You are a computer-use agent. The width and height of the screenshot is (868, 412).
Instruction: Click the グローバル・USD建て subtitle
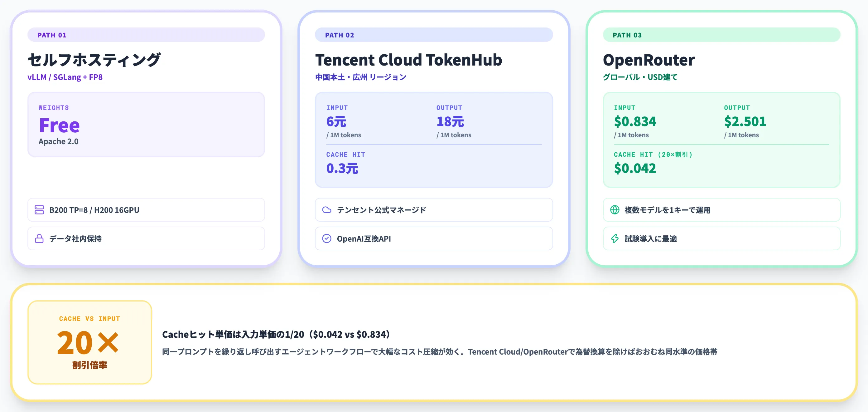(x=640, y=77)
